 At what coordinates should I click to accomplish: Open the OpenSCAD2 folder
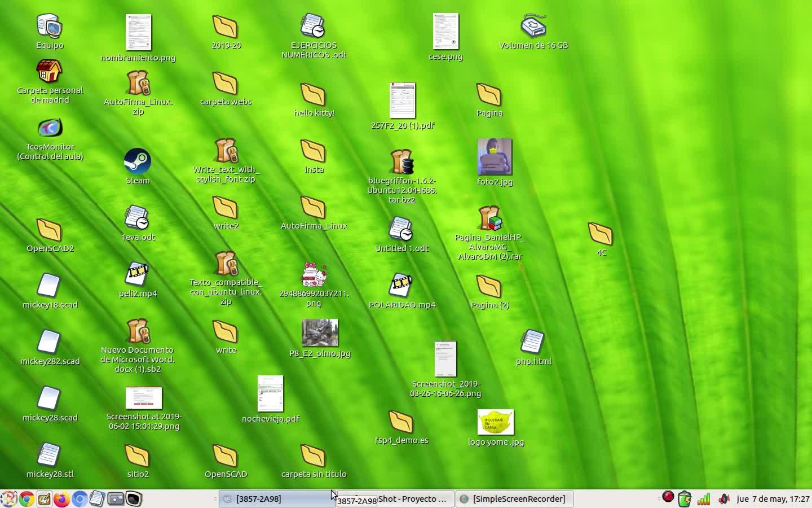(x=50, y=230)
